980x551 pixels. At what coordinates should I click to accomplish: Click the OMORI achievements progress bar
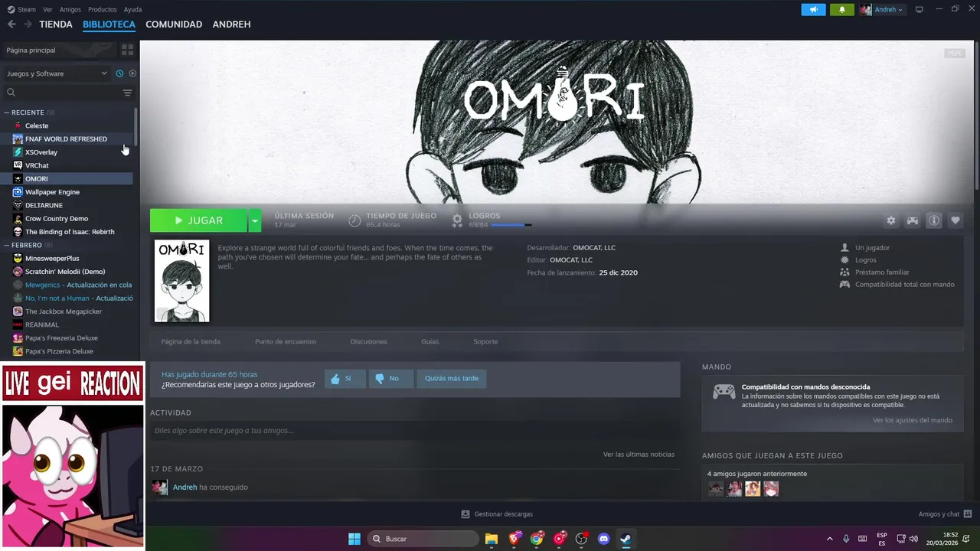coord(511,225)
